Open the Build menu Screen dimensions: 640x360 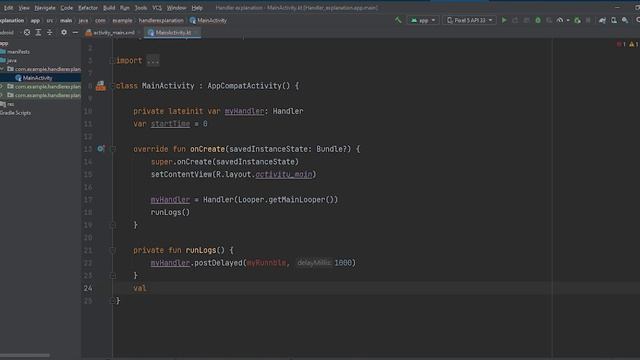(x=109, y=8)
